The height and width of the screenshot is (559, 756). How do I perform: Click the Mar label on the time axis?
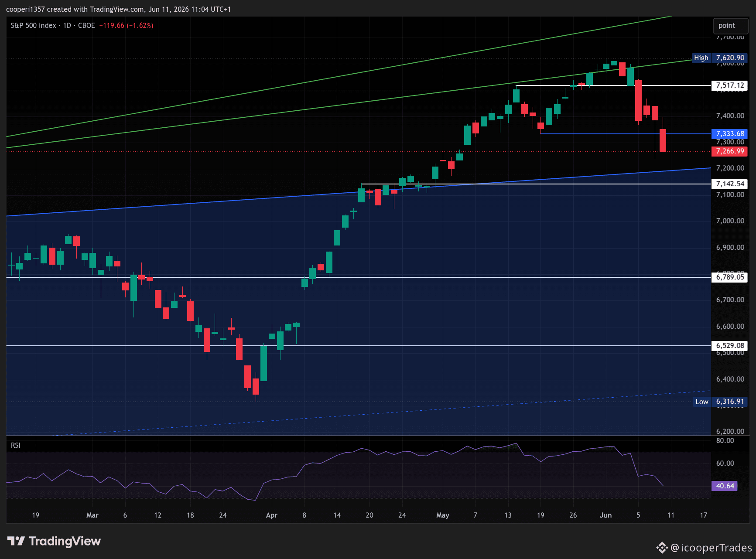(92, 515)
